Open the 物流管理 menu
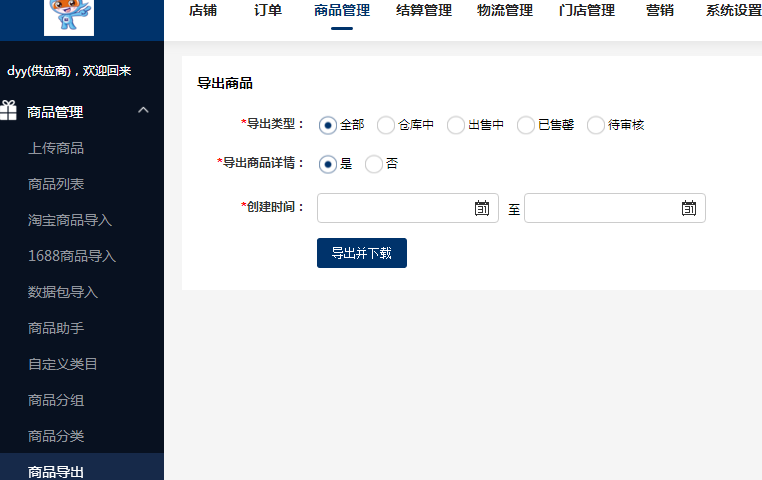 (505, 11)
